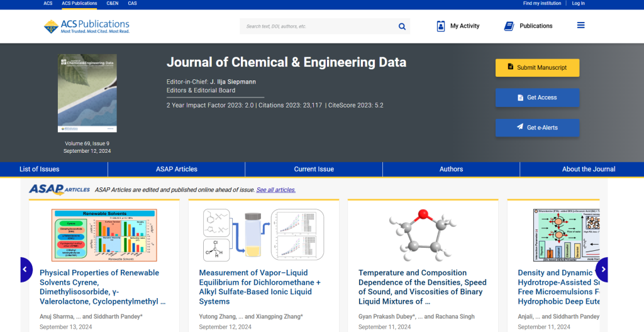This screenshot has width=644, height=332.
Task: Open About the Journal tab
Action: coord(589,169)
